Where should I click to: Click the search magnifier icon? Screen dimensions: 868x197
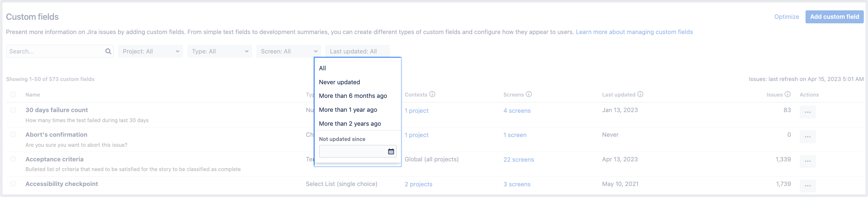point(108,51)
